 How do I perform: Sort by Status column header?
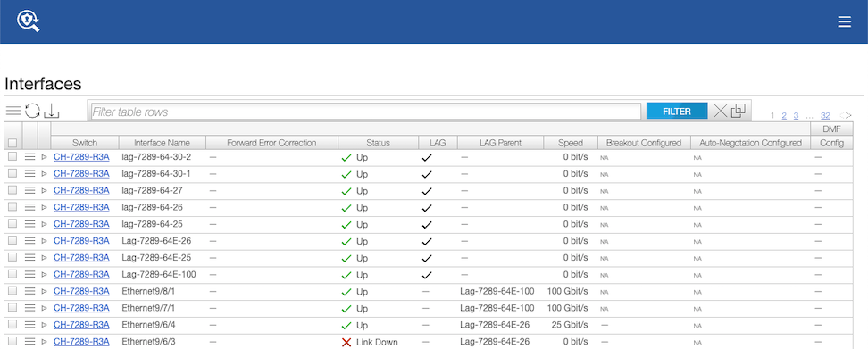[378, 143]
